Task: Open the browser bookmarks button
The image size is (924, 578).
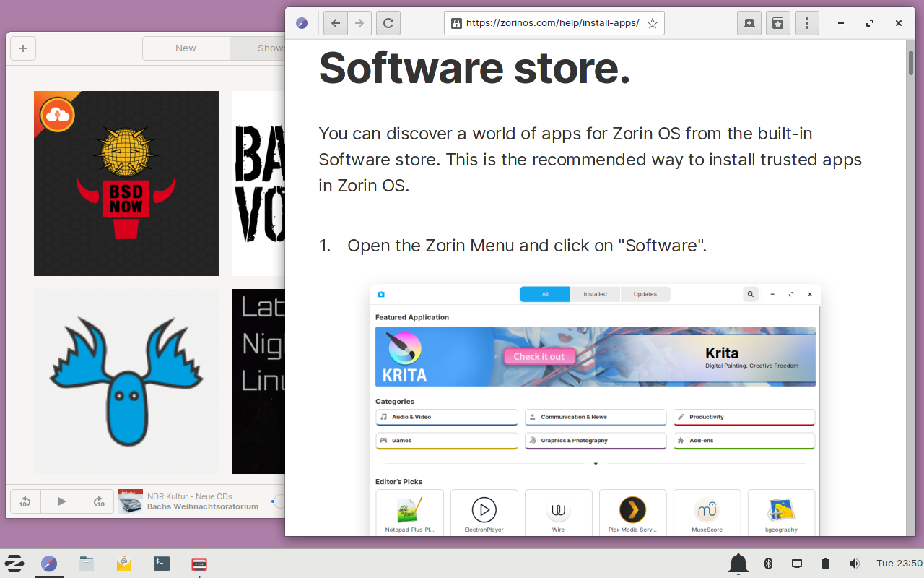Action: pos(778,23)
